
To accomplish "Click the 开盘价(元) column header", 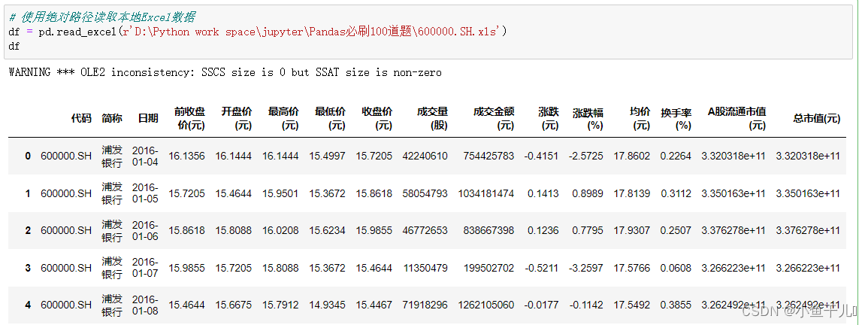I will (x=236, y=119).
